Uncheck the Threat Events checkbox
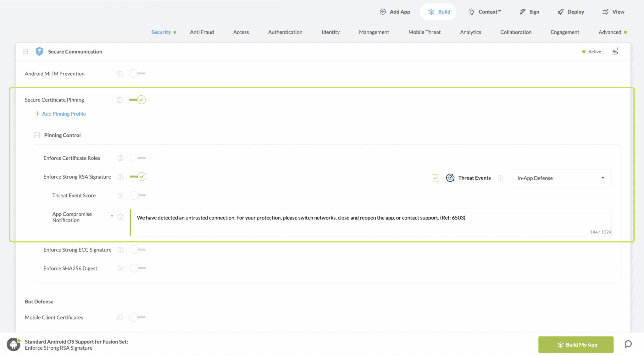Viewport: 644px width, 355px height. point(435,178)
